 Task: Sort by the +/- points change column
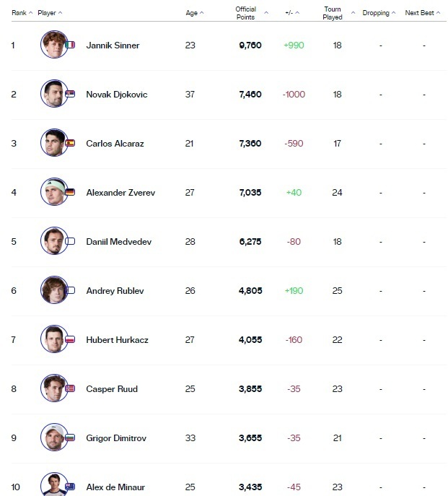click(294, 13)
